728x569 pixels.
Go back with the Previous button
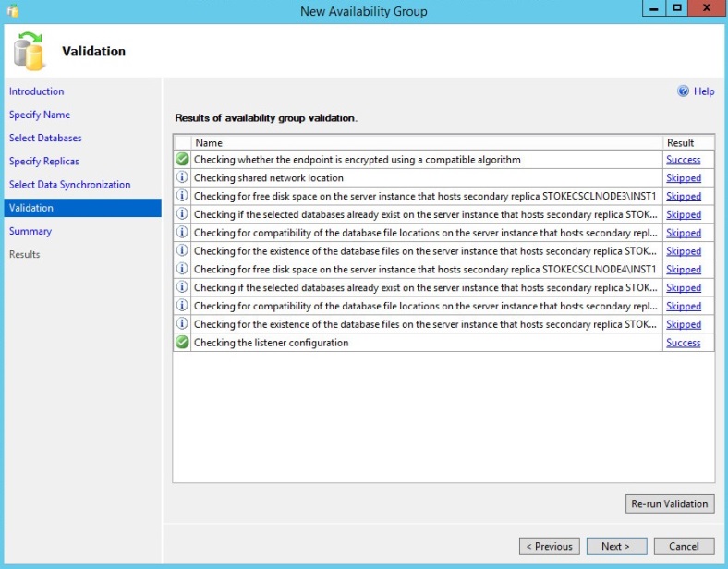coord(550,546)
